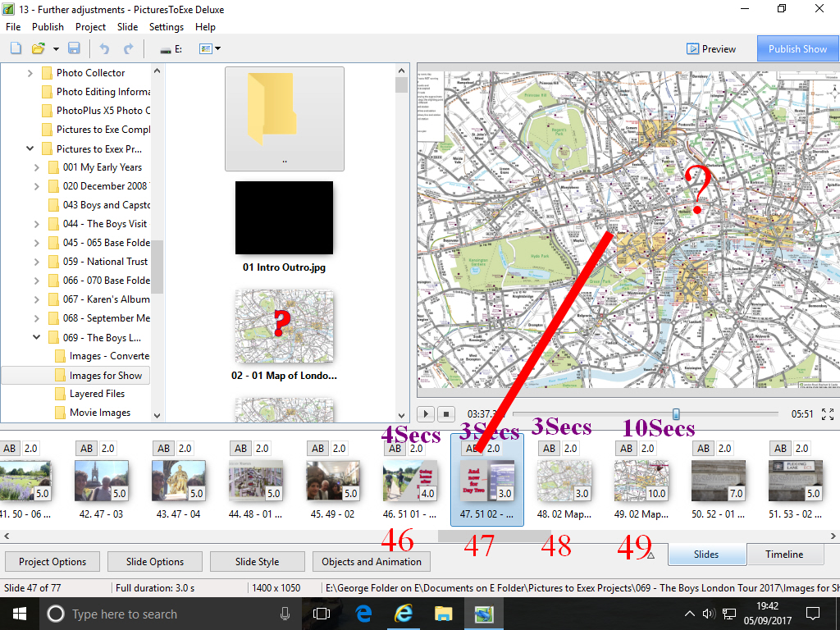
Task: Open File Explorer from the taskbar
Action: (x=443, y=614)
